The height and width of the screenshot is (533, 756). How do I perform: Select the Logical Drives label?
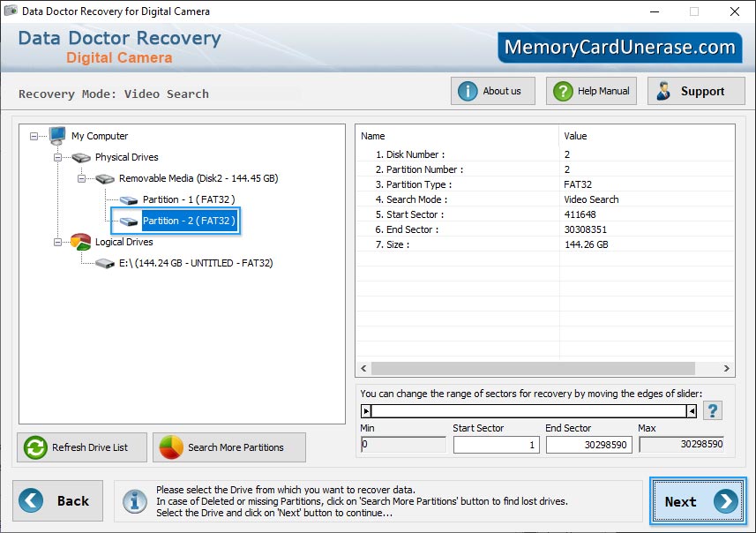click(124, 242)
